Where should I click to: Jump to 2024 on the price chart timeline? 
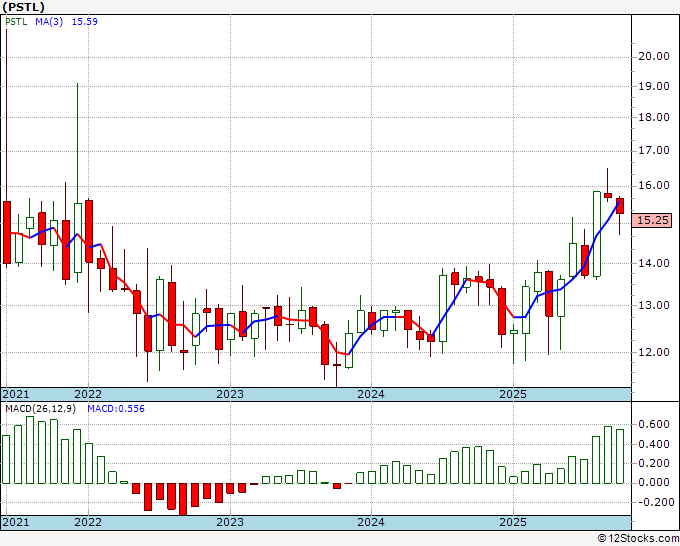371,394
